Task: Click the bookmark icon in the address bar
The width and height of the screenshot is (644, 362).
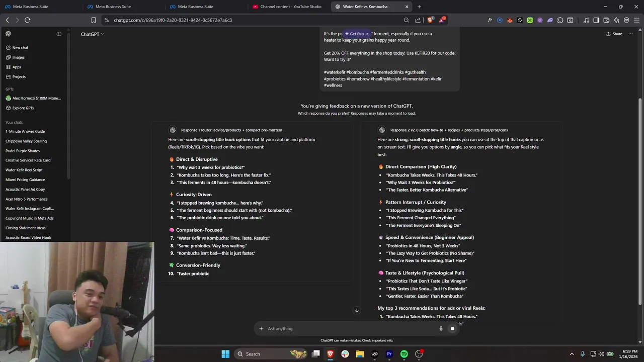Action: (x=94, y=20)
